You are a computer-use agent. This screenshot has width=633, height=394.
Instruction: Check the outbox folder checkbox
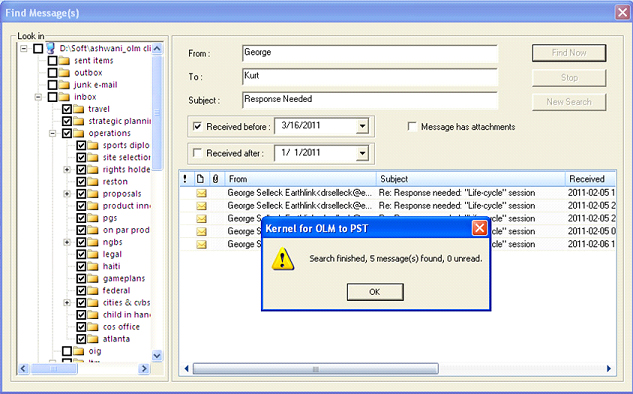pyautogui.click(x=52, y=73)
